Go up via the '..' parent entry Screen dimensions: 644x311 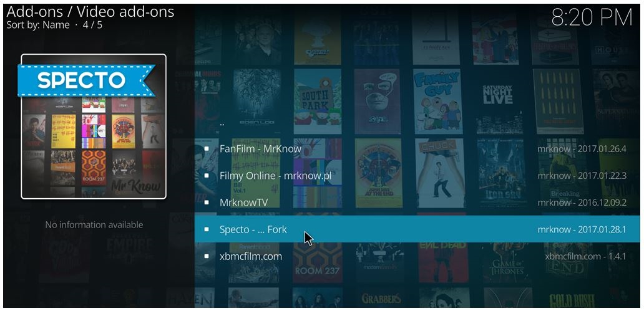[x=417, y=122]
